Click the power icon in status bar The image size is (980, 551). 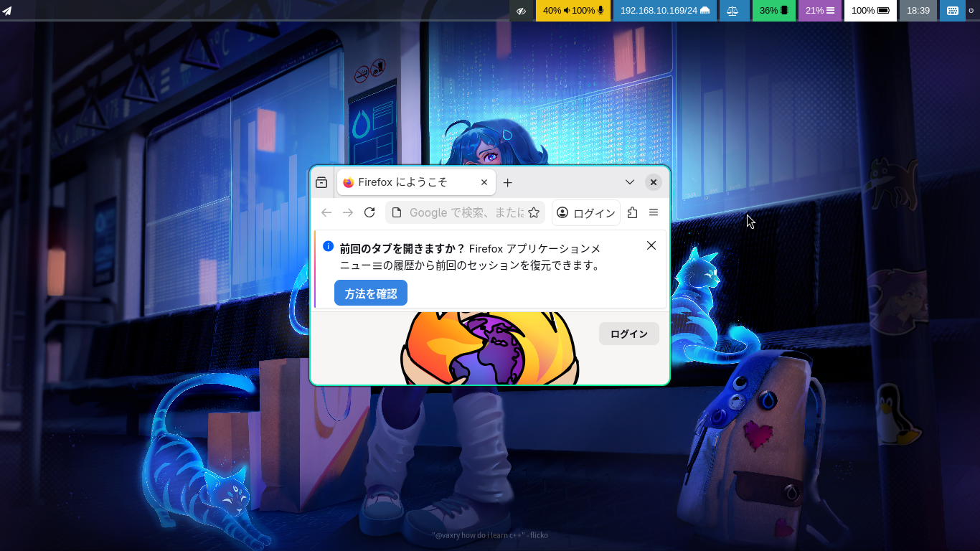pos(972,11)
